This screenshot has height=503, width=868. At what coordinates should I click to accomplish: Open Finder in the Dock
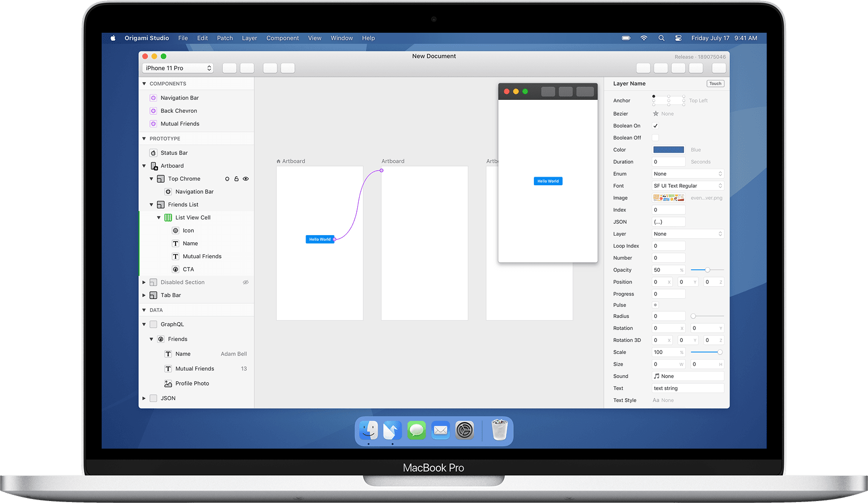tap(369, 430)
